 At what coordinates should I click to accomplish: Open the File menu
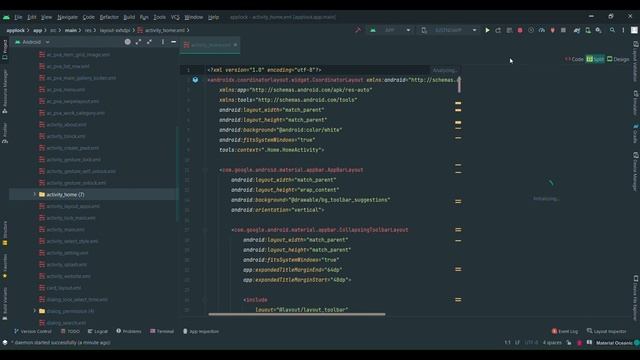(x=18, y=17)
